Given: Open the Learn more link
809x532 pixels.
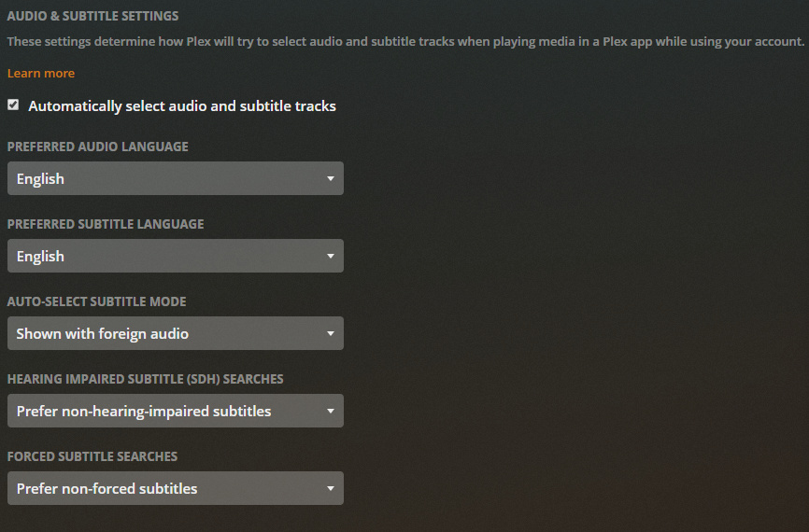Looking at the screenshot, I should point(41,73).
